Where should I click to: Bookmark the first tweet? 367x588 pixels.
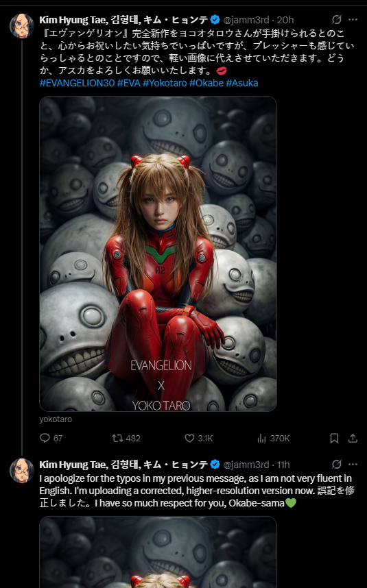point(334,438)
